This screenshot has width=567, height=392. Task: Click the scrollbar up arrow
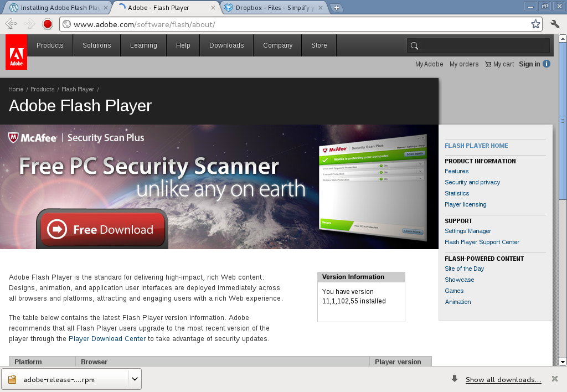click(563, 38)
